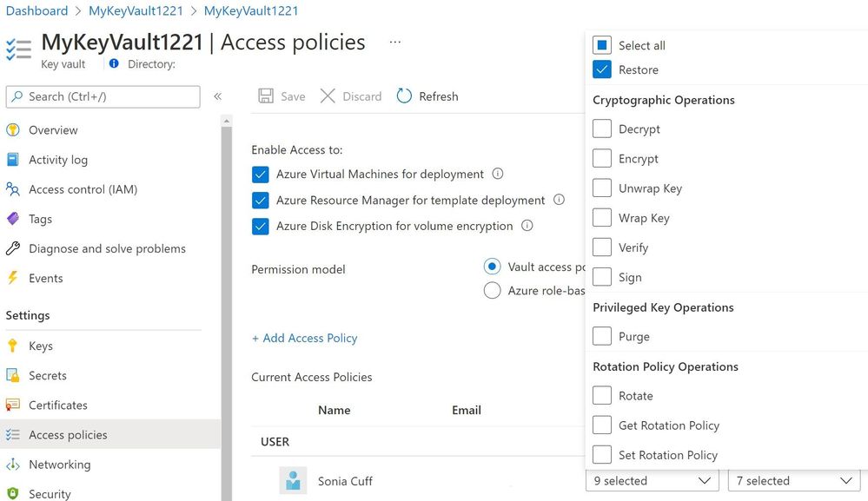Click info icon beside Azure Virtual Machines
This screenshot has width=868, height=501.
[x=498, y=174]
